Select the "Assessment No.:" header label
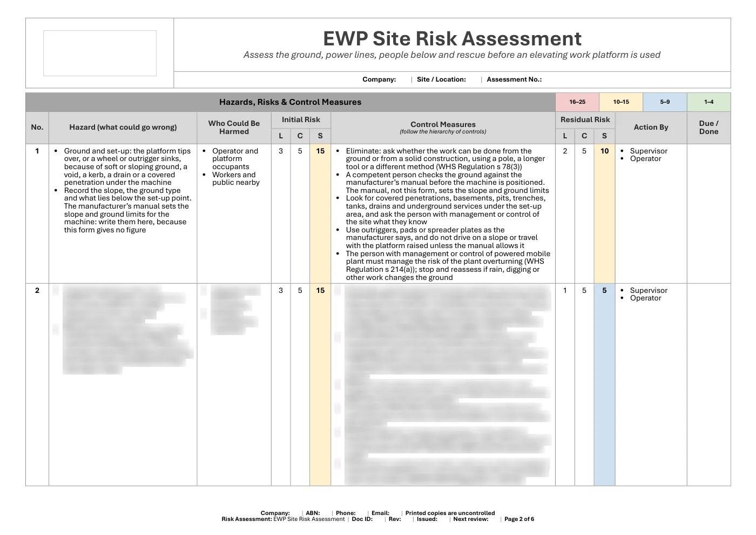 coord(514,79)
